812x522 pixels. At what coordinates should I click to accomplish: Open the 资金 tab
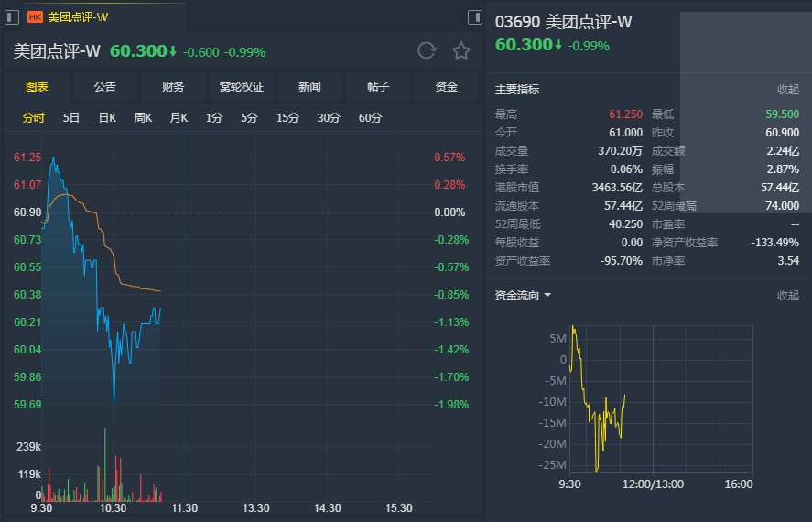[446, 87]
